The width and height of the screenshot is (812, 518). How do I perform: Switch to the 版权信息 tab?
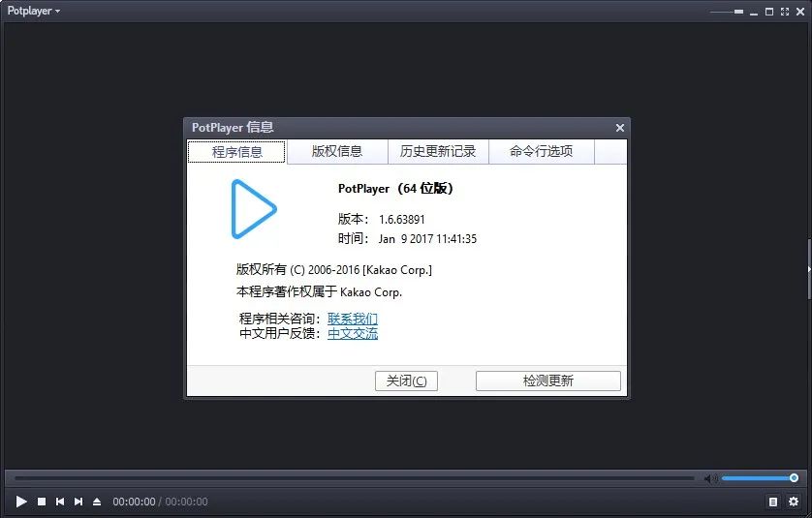(337, 151)
